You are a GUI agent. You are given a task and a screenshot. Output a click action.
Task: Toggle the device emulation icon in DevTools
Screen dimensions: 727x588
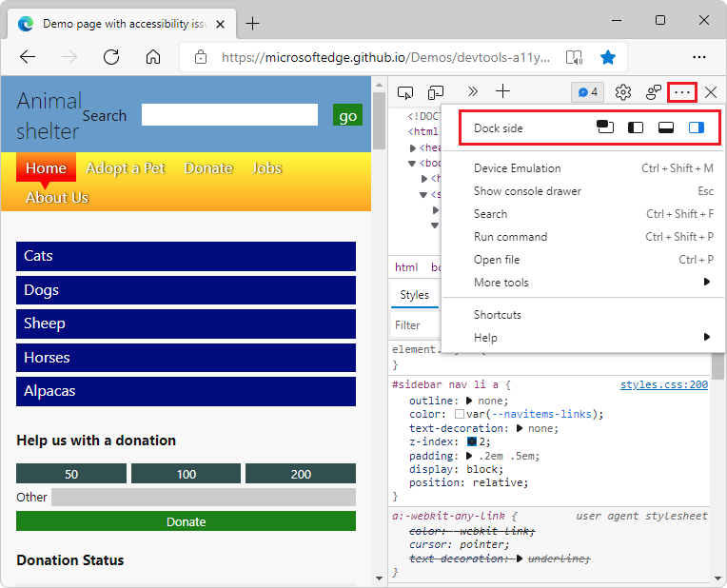pyautogui.click(x=436, y=92)
